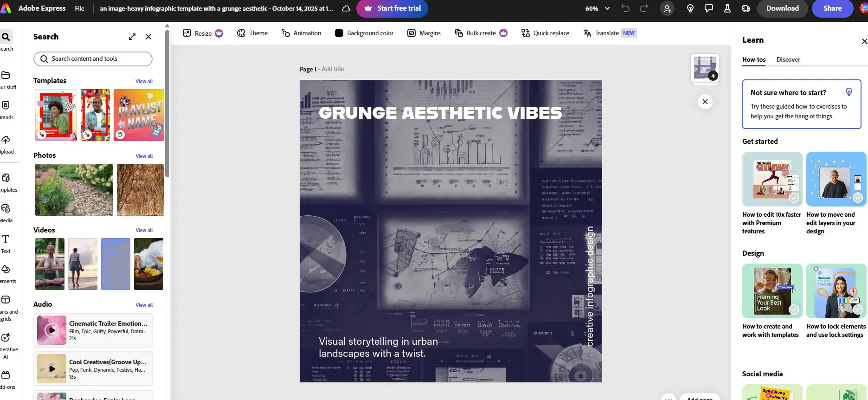View all Audio

(144, 305)
